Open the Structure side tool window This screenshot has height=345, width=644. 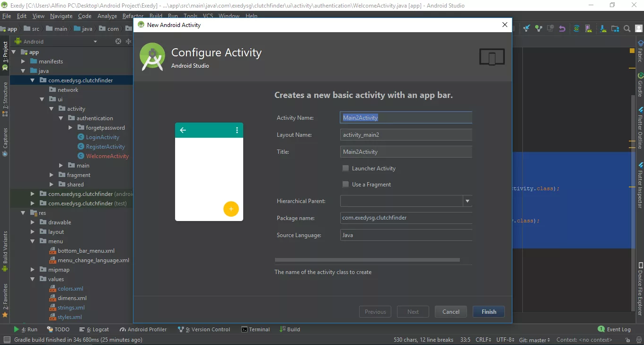pos(5,99)
